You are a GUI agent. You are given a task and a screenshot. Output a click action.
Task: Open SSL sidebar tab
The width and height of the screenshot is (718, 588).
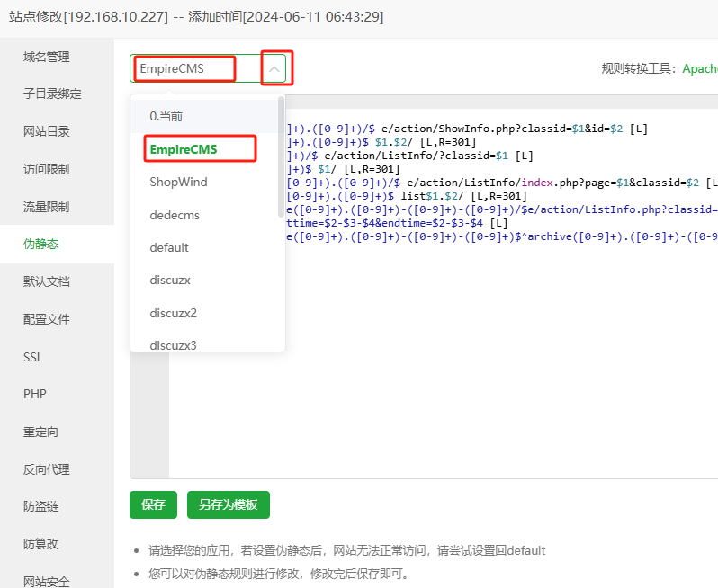[57, 357]
